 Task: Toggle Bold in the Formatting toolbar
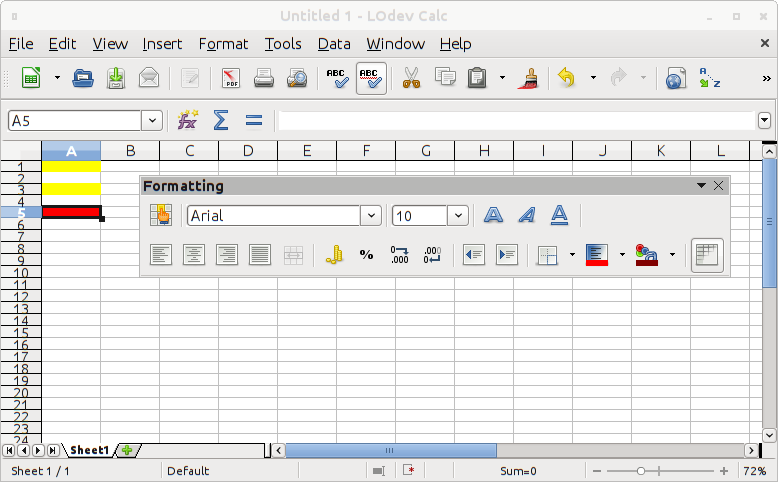tap(493, 215)
